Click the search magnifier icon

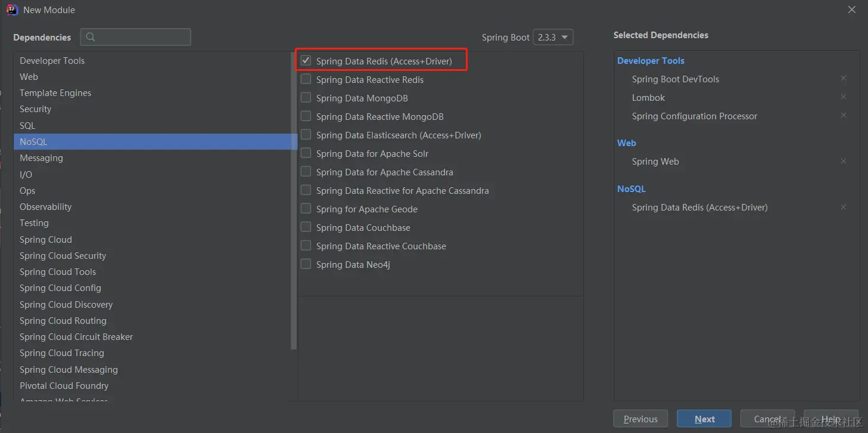(x=91, y=37)
